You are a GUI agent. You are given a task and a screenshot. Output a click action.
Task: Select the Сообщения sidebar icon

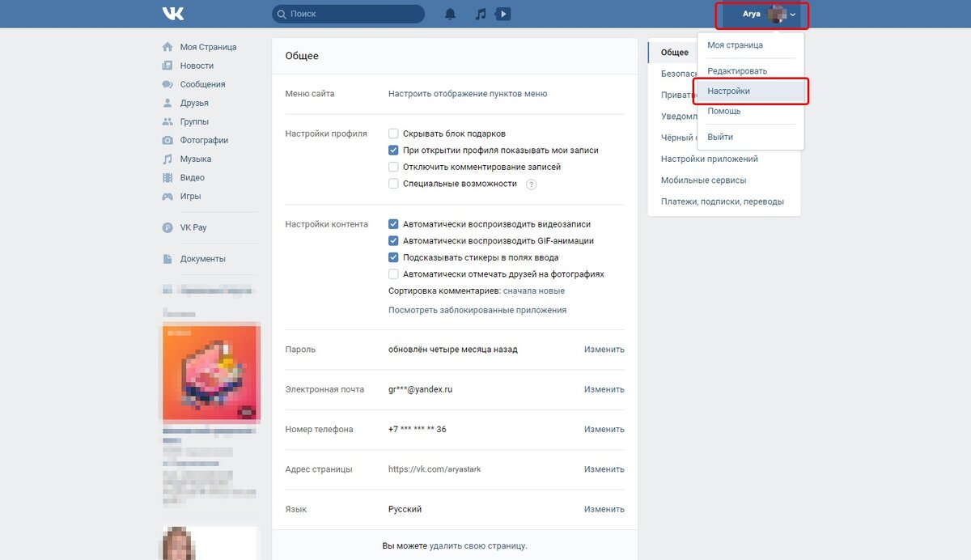pyautogui.click(x=169, y=84)
